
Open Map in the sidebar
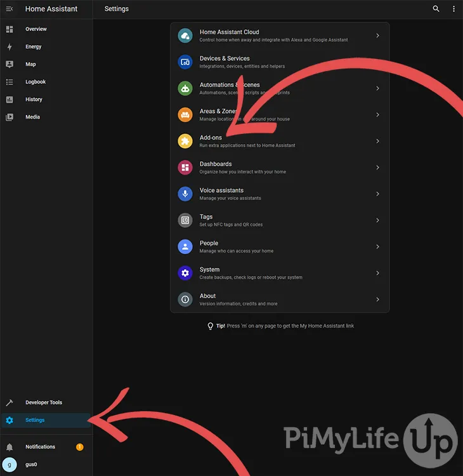click(30, 64)
